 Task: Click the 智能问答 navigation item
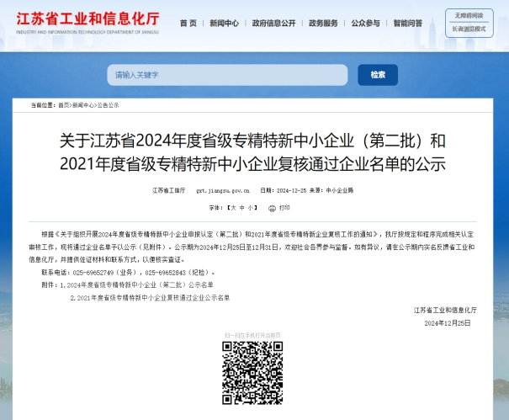(x=407, y=24)
